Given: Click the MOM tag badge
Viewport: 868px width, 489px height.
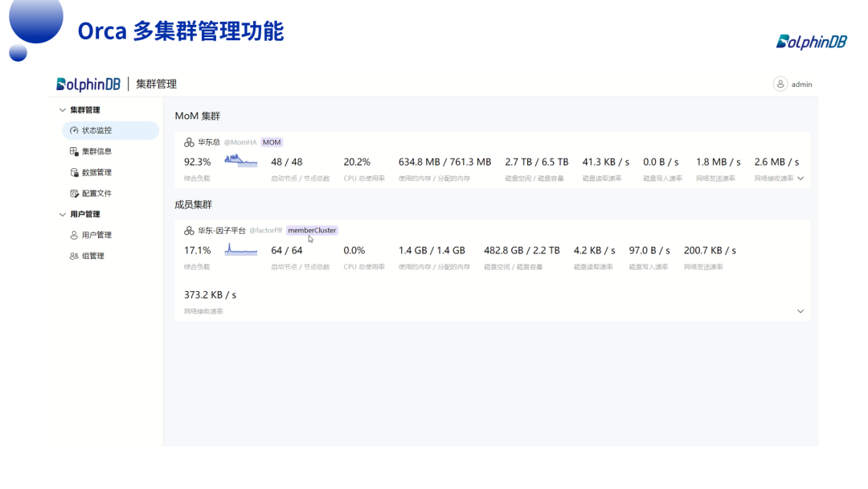Looking at the screenshot, I should [272, 142].
